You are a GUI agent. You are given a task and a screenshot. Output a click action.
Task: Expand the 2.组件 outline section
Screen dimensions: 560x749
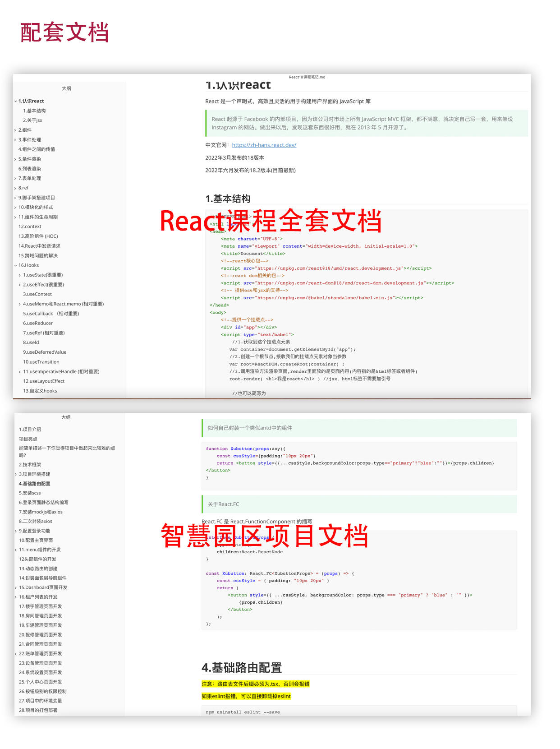[x=15, y=130]
